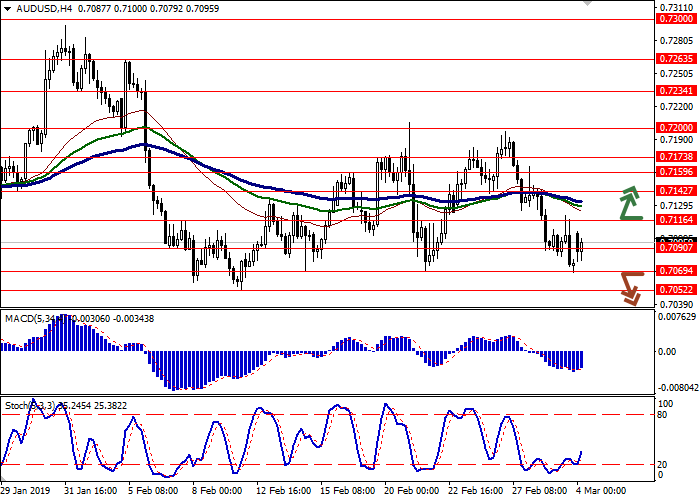Click the 0.71738 price level tag
The height and width of the screenshot is (500, 700).
(676, 157)
